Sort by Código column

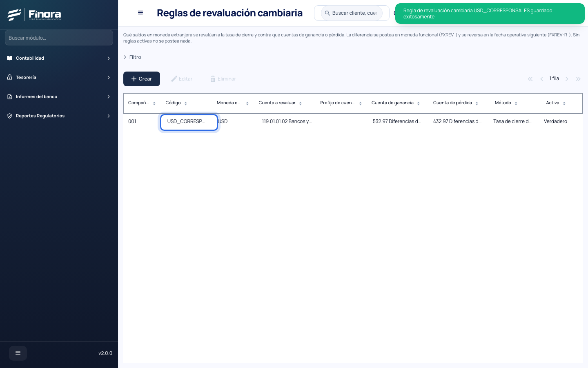click(x=185, y=103)
